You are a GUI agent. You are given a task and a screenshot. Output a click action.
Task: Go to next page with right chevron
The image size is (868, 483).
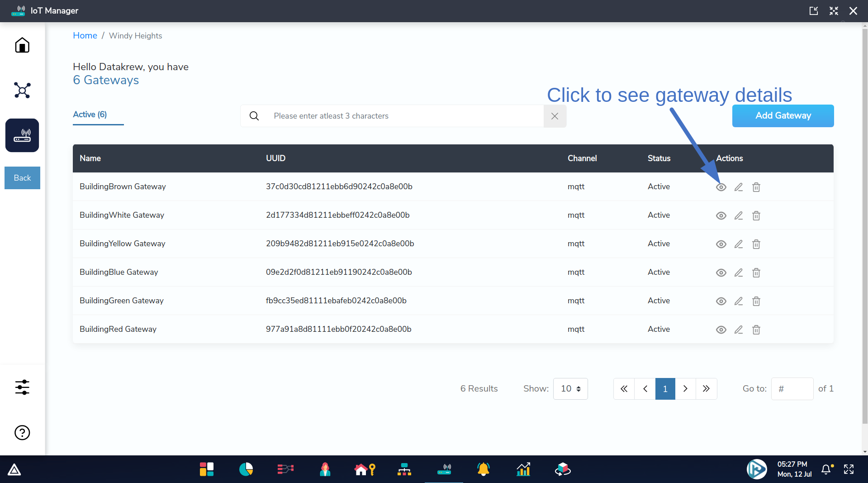coord(685,389)
